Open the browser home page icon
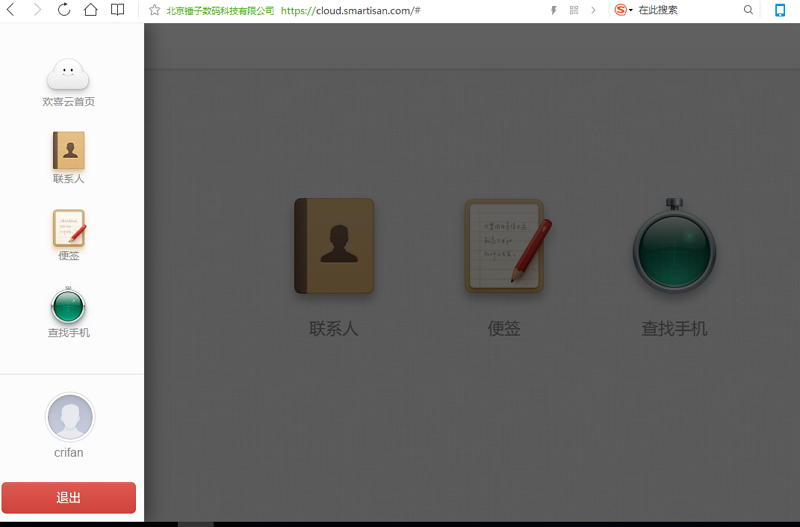This screenshot has height=527, width=800. pos(91,9)
